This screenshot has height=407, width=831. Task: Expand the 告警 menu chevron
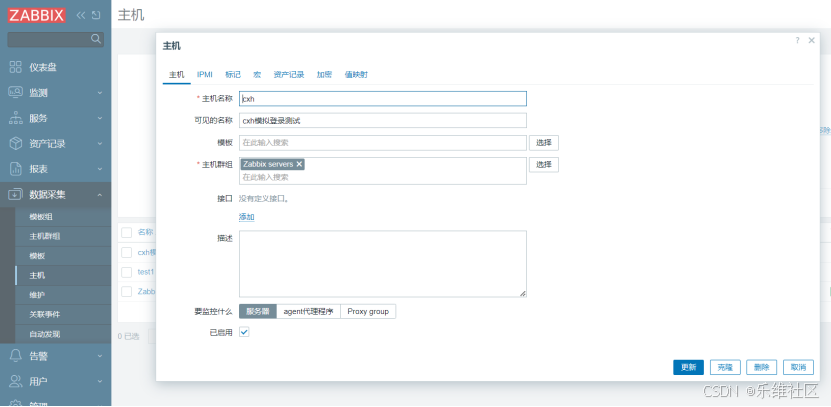click(100, 356)
